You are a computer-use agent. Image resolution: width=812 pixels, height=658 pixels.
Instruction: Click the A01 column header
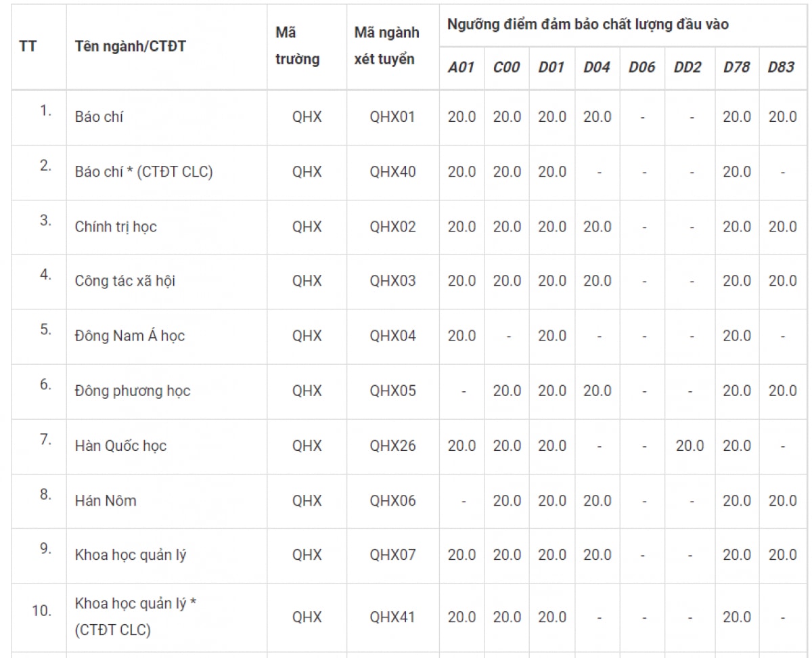tap(461, 68)
